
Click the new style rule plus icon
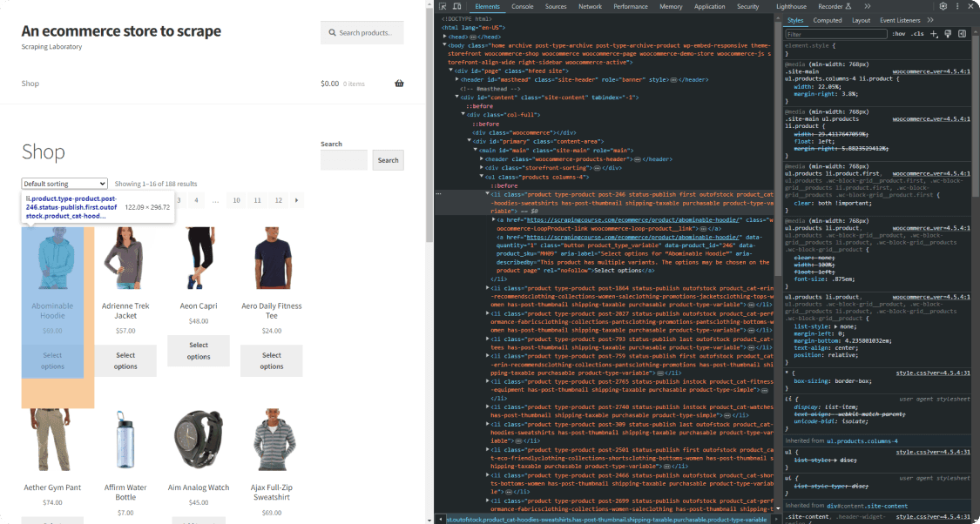[935, 34]
